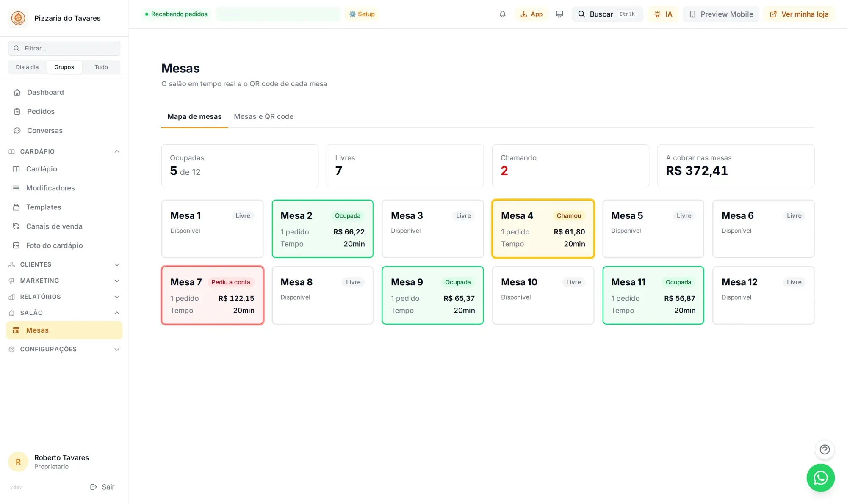Open the Ver minha loja link
Viewport: 847px width, 504px height.
799,14
